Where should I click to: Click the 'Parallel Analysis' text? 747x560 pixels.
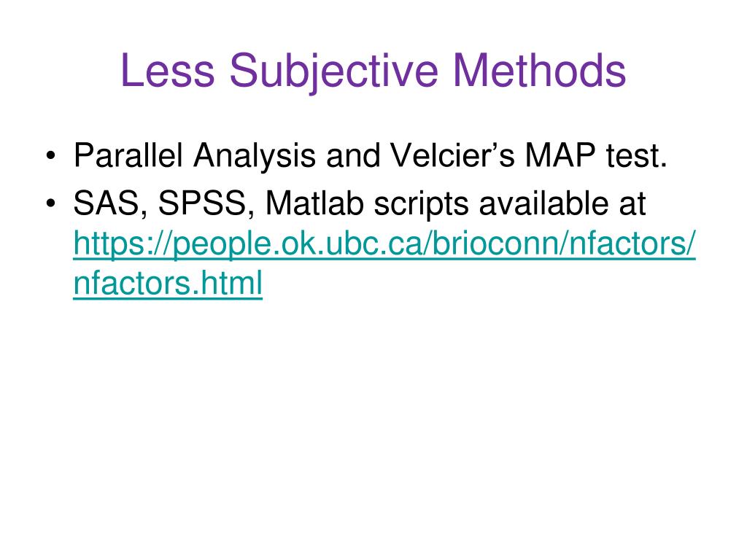194,156
